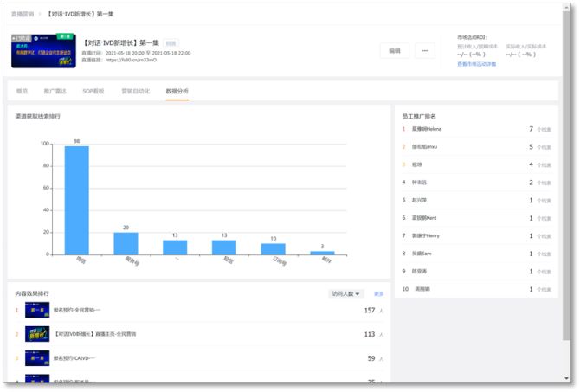Click the tallest bar with value 98
Image resolution: width=580 pixels, height=392 pixels.
77,200
